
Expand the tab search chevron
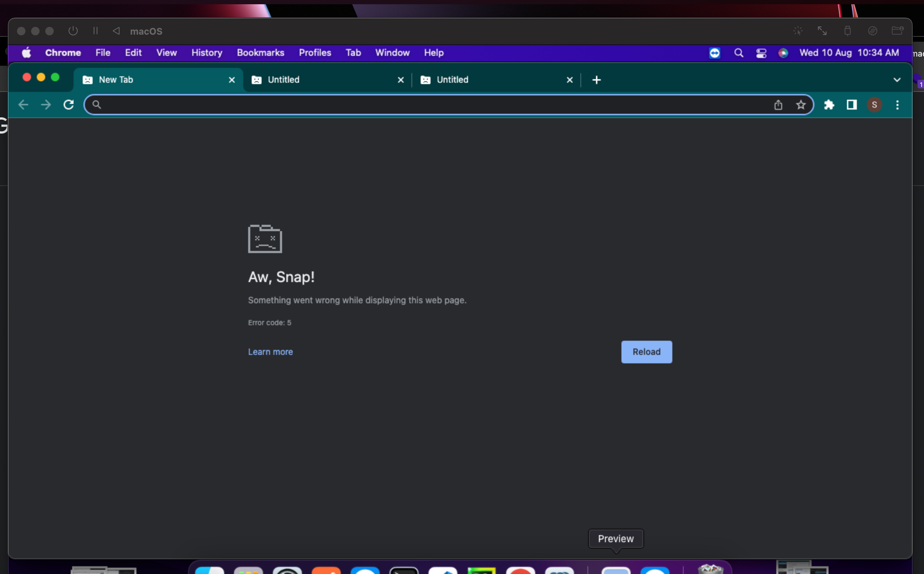click(897, 80)
